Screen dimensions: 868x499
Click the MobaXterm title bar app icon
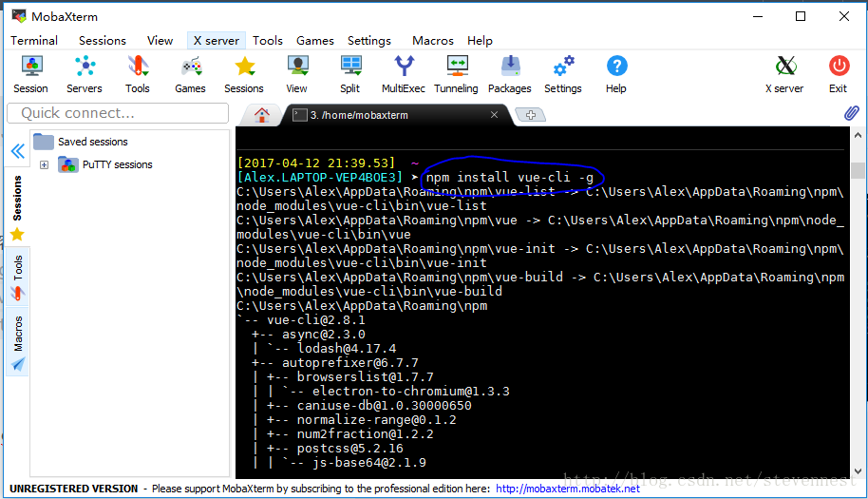click(x=19, y=15)
